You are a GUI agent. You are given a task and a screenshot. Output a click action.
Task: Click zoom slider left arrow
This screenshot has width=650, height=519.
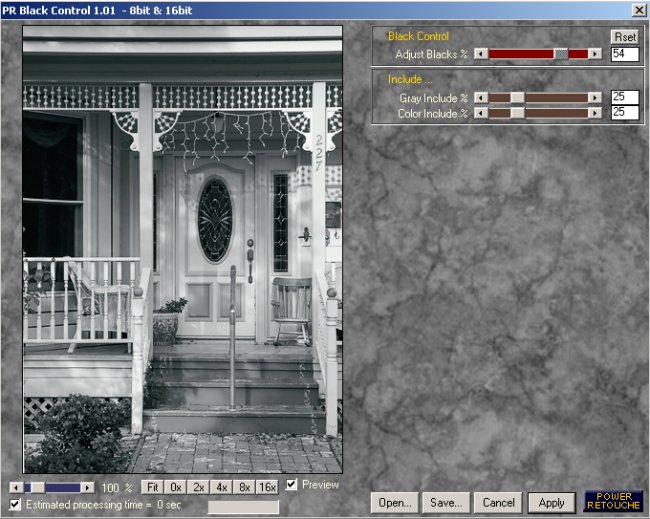pos(17,488)
